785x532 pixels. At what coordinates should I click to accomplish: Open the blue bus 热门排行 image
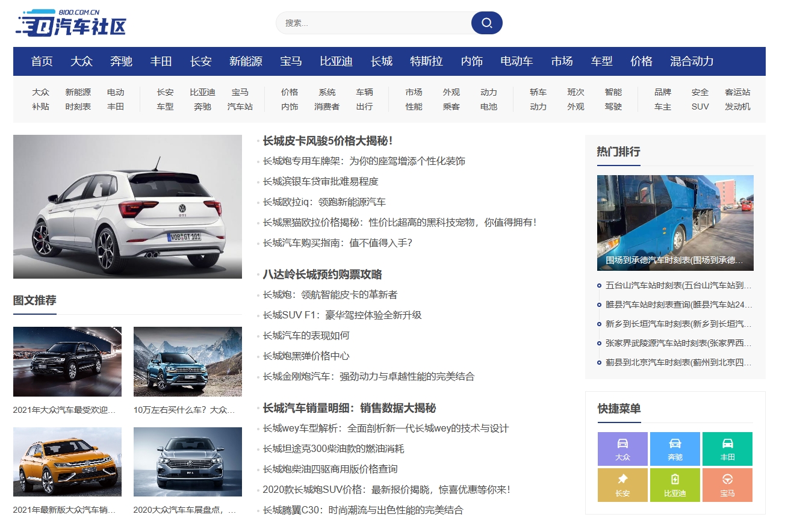[x=675, y=223]
